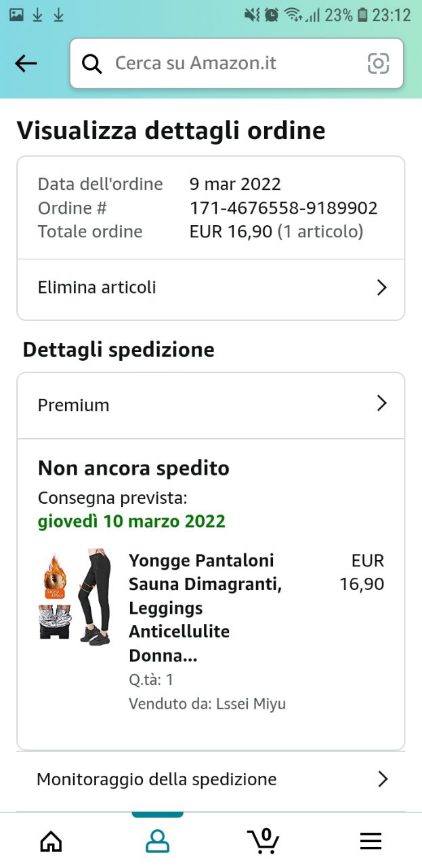Open the shopping cart icon

263,841
